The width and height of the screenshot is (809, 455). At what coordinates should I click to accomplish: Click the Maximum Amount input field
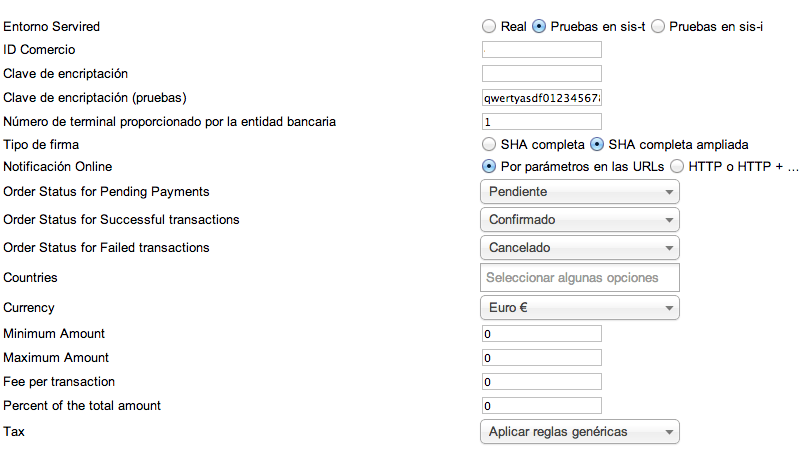(542, 358)
